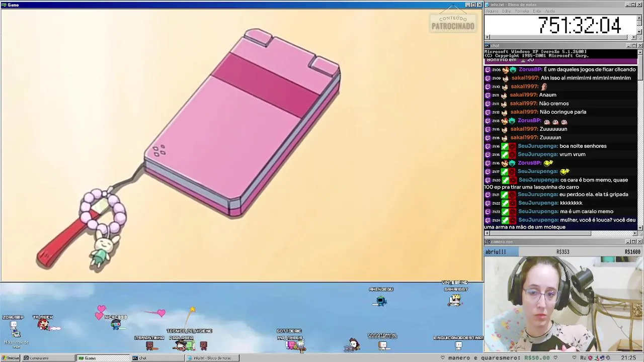The height and width of the screenshot is (362, 644).
Task: Click the TA_MEEH avatar character
Action: pos(45,325)
